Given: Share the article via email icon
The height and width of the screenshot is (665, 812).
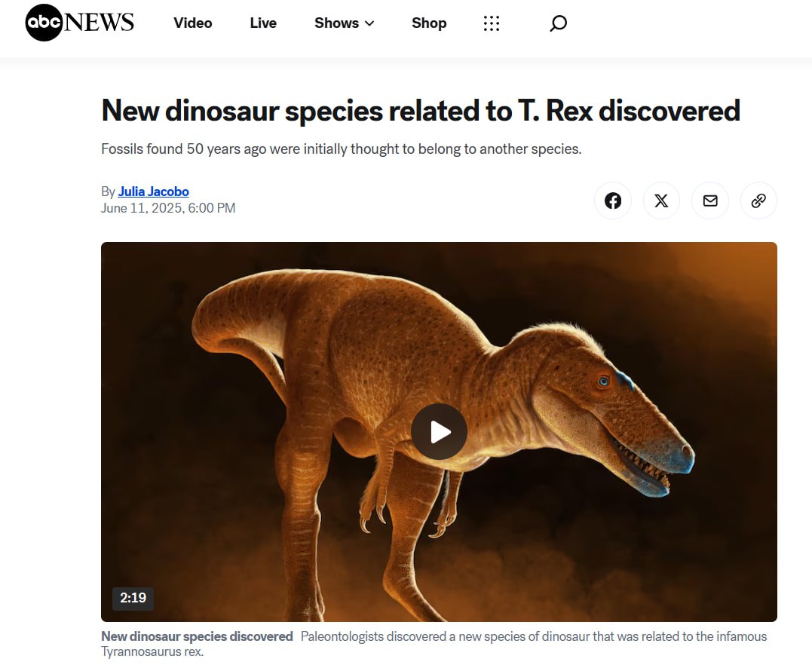Looking at the screenshot, I should pos(710,201).
